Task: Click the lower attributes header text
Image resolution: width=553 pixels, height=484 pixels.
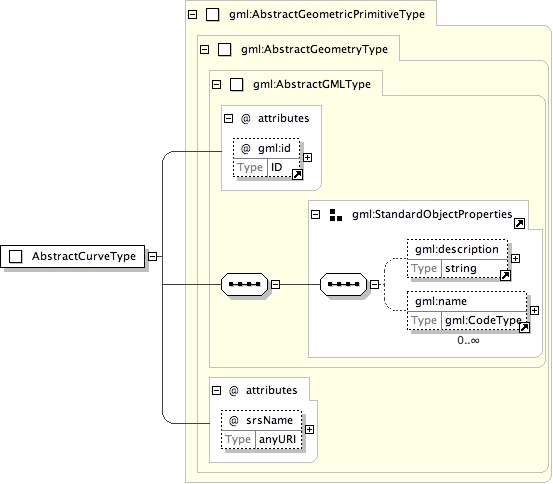Action: point(272,390)
